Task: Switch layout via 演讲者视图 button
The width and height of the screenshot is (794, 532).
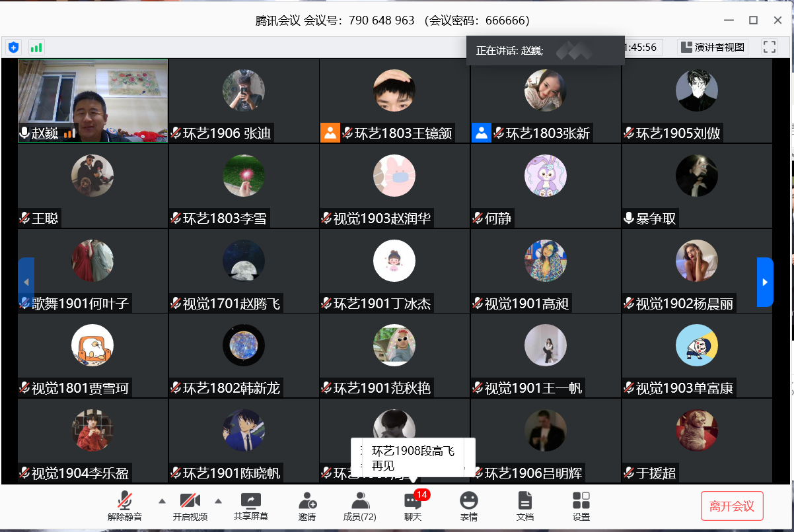Action: 712,47
